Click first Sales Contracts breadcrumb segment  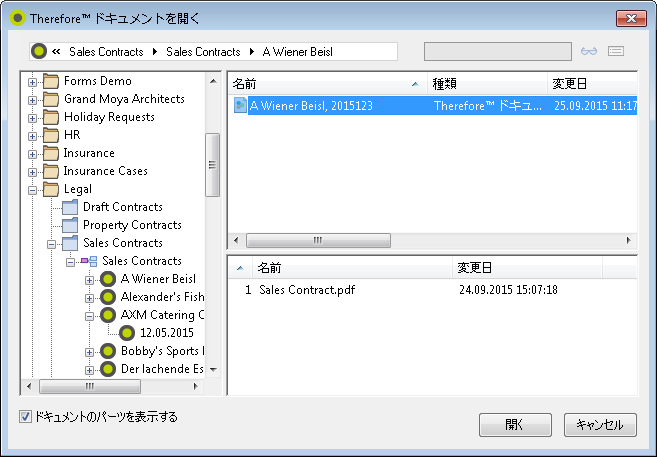coord(106,52)
